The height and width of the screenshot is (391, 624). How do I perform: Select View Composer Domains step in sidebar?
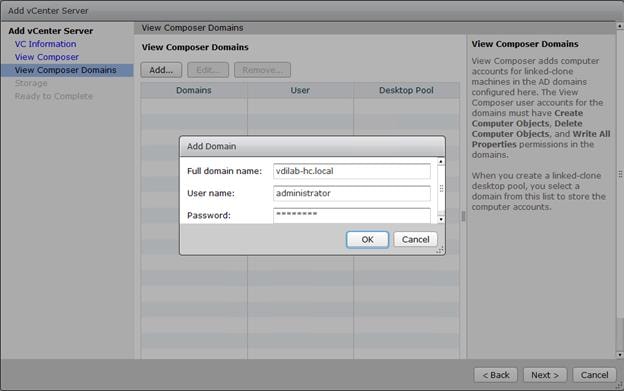(x=67, y=70)
